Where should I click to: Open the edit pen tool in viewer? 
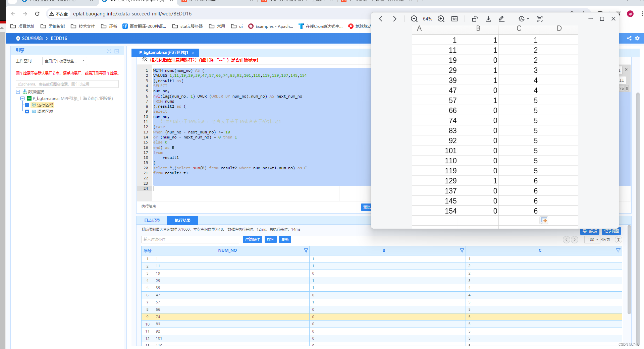coord(501,19)
